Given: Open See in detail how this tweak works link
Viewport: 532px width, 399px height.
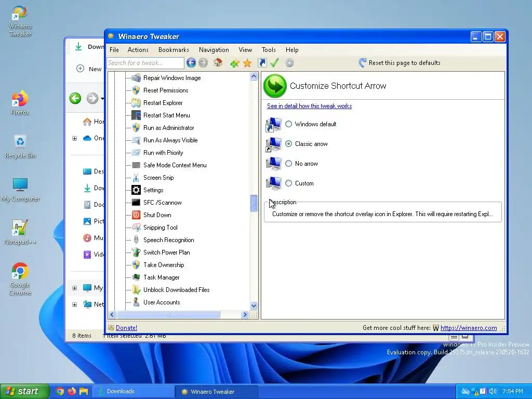Looking at the screenshot, I should pyautogui.click(x=309, y=106).
